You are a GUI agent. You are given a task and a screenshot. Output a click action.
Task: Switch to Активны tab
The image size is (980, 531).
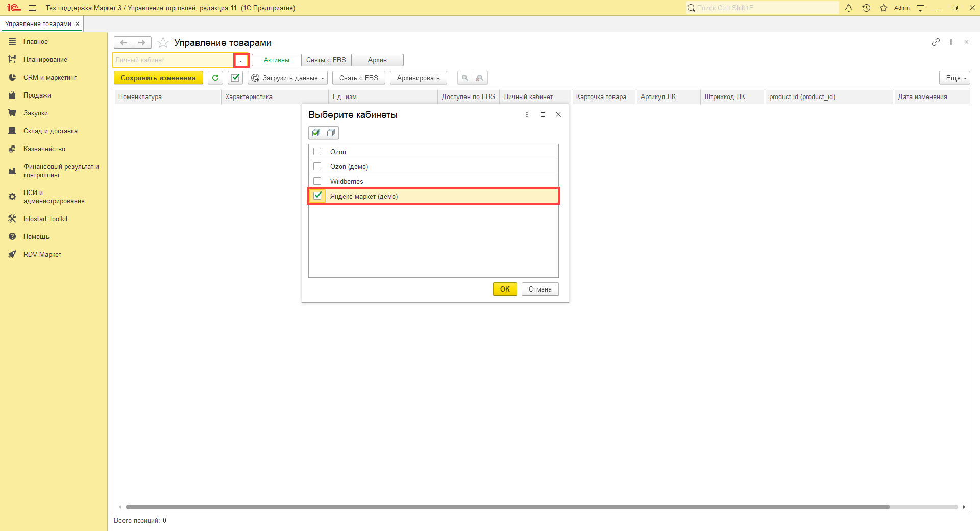point(277,60)
